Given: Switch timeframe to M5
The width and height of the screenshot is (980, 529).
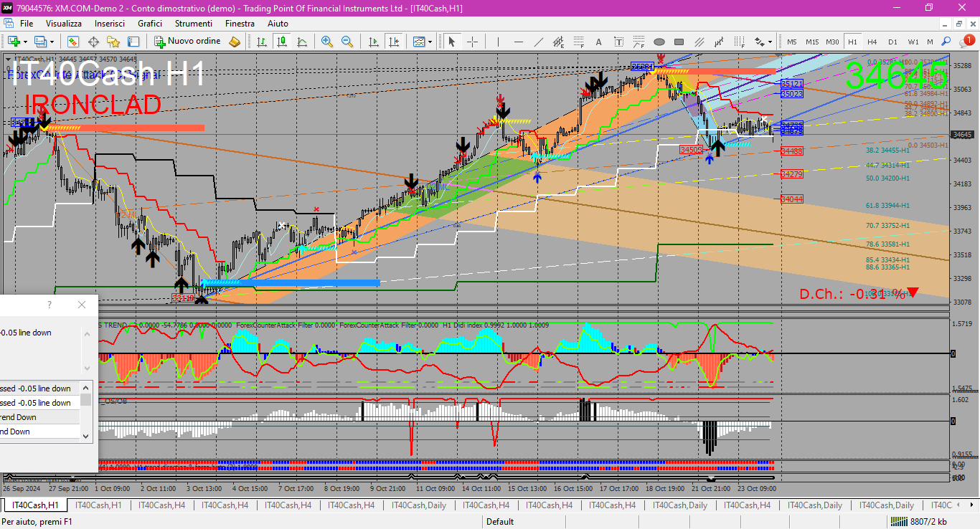Looking at the screenshot, I should (x=792, y=42).
